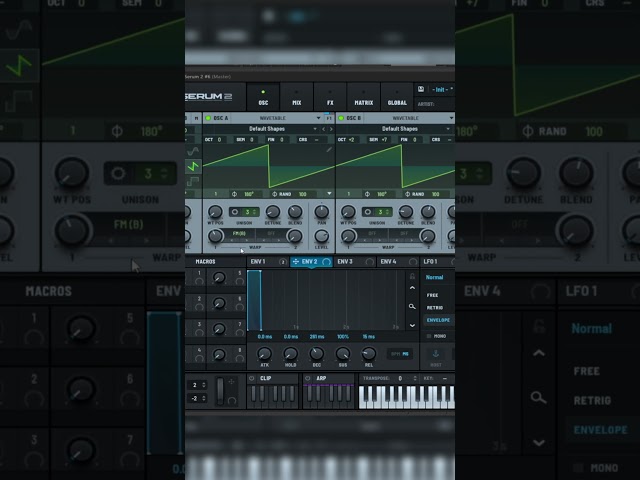This screenshot has width=640, height=480.
Task: Click OSC A OCT value field
Action: coord(219,140)
